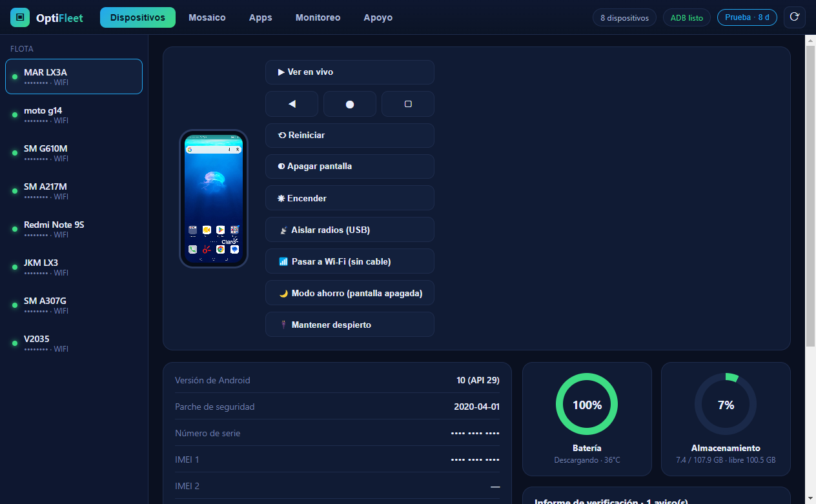Open the Dispositivos tab
Screen dimensions: 816x504
(138, 17)
